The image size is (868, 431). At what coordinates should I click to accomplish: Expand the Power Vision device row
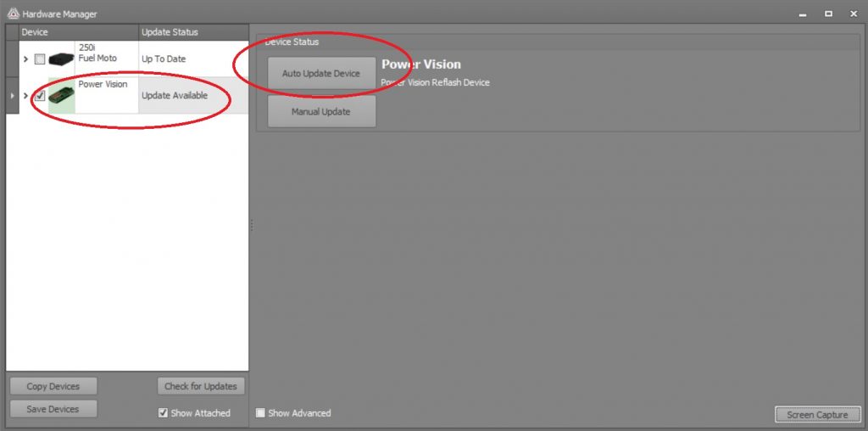(x=25, y=96)
